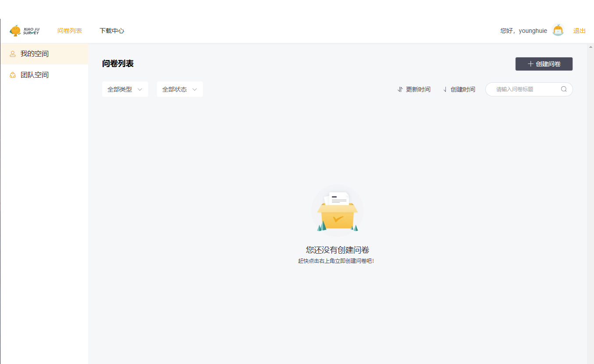Click the Xiao Ju Survey logo
The height and width of the screenshot is (364, 594).
click(x=25, y=31)
